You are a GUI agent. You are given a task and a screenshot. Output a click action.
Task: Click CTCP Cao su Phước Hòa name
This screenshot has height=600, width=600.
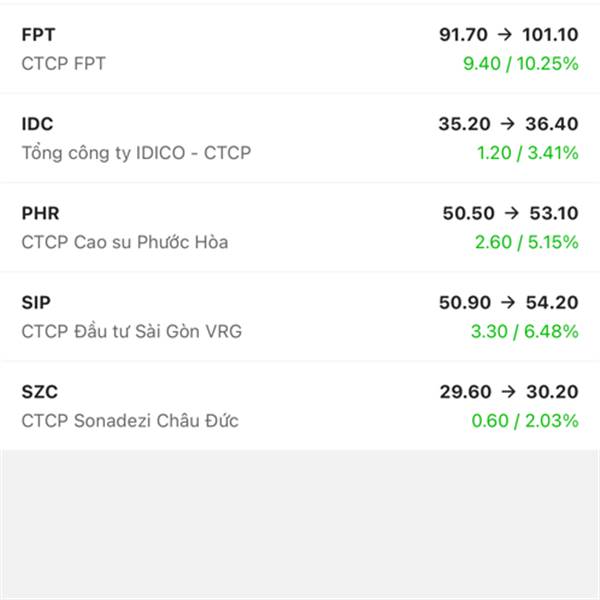125,242
